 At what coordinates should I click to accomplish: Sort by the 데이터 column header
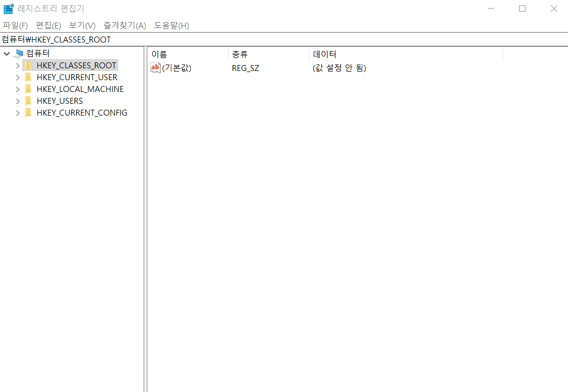point(406,54)
